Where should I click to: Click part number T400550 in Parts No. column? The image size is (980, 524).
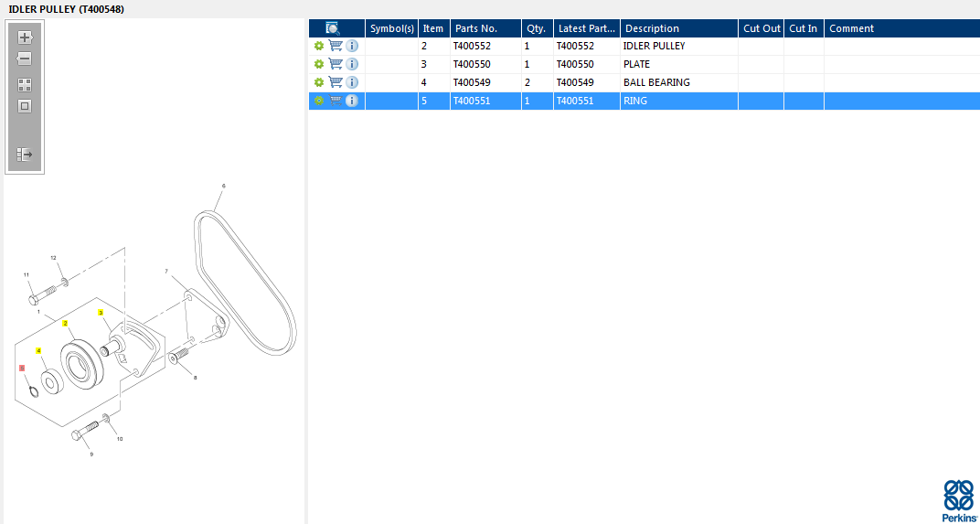pyautogui.click(x=472, y=64)
